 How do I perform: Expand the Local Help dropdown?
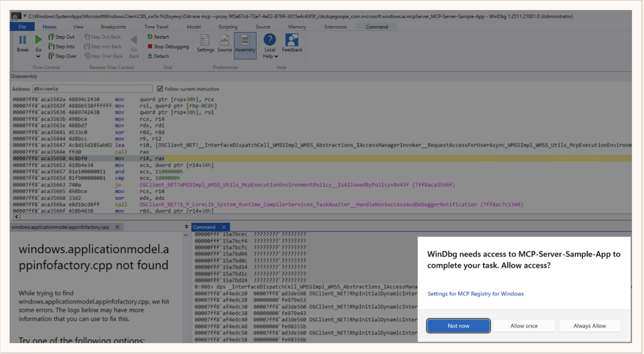[x=276, y=57]
